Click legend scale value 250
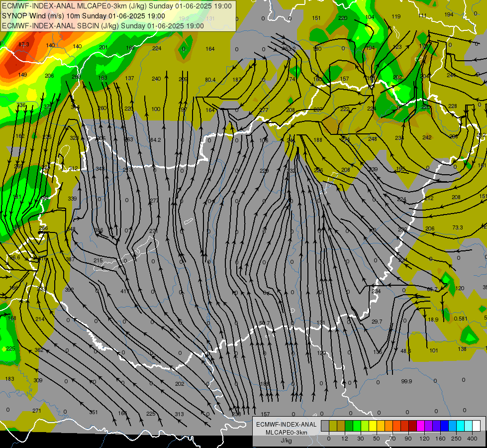Screen dimensions: 487x448 (x=456, y=439)
